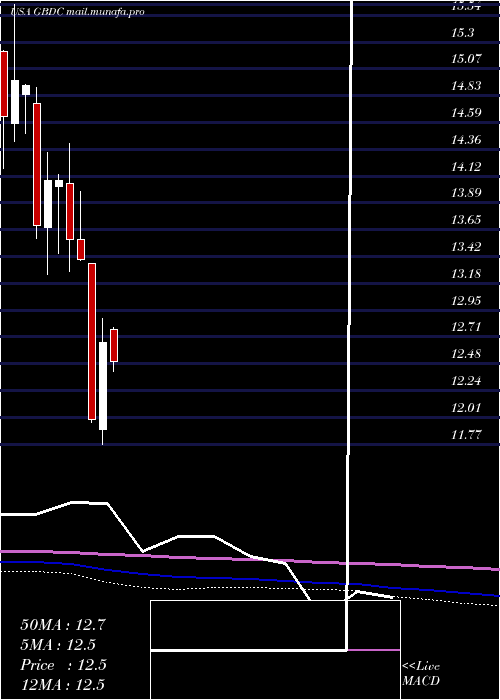The width and height of the screenshot is (500, 700).
Task: Select the Price : 12.5 readout
Action: pyautogui.click(x=63, y=665)
